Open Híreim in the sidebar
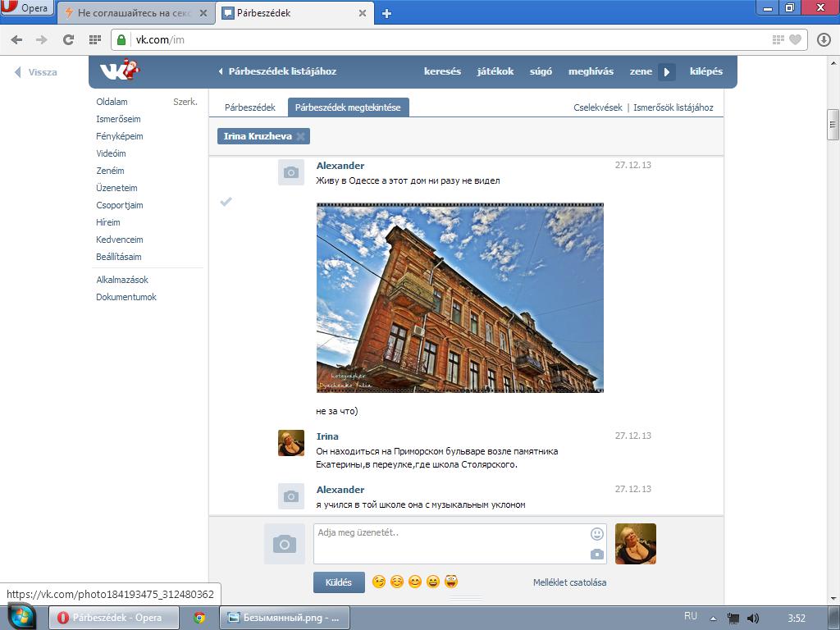Screen dimensions: 840x630 (108, 222)
